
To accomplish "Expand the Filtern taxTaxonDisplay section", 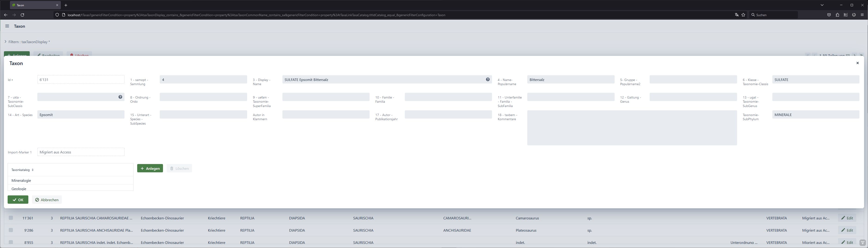I will tap(5, 42).
